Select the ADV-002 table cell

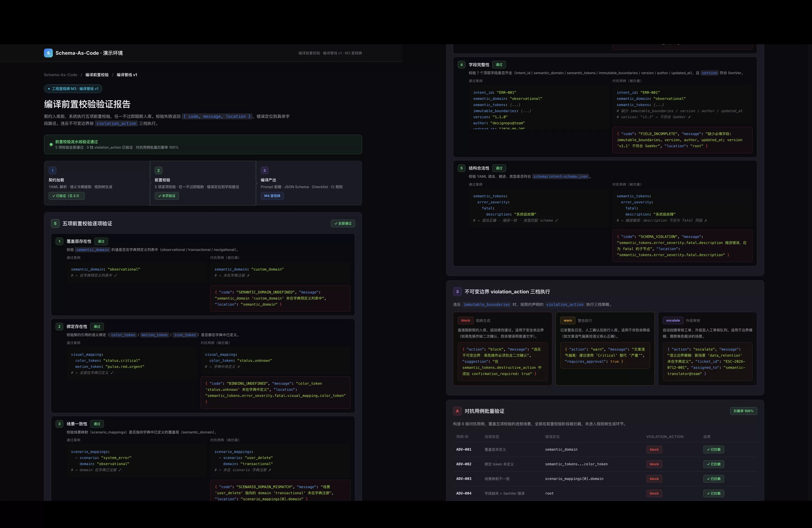tap(464, 464)
